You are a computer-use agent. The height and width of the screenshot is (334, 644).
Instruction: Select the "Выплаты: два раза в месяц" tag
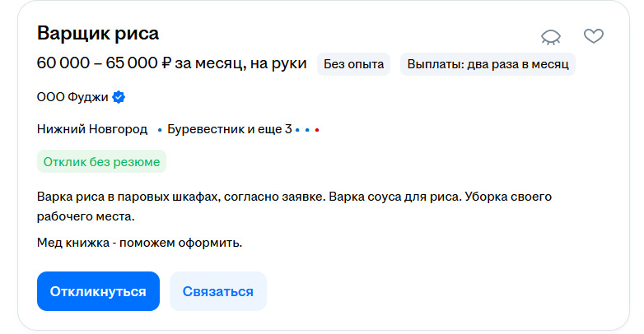point(488,64)
